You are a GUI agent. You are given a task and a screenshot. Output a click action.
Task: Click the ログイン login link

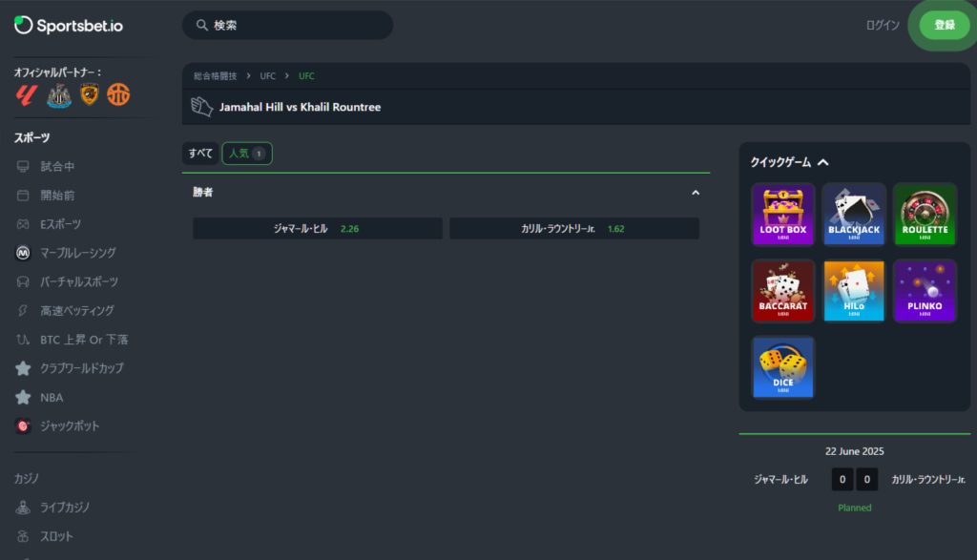tap(883, 25)
